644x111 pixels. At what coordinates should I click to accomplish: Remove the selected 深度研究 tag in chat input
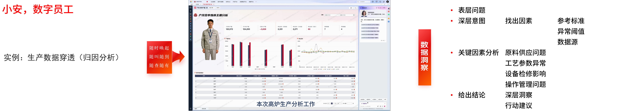click(385, 103)
